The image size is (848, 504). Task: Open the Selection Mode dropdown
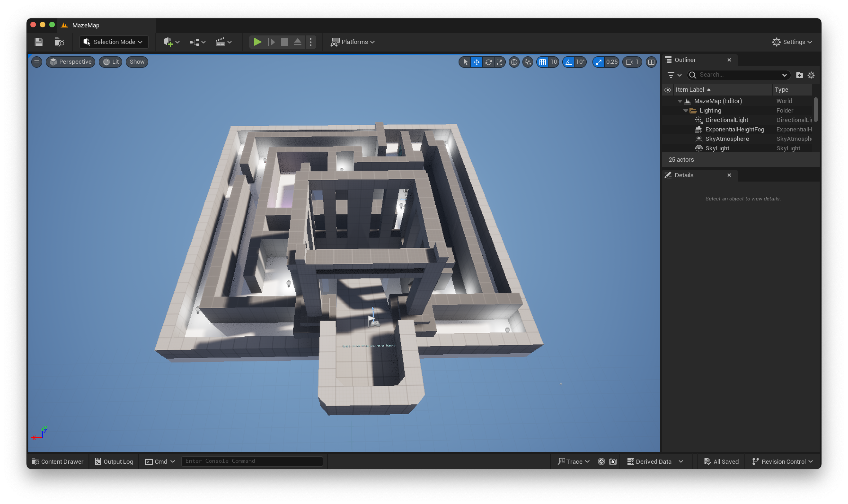114,42
